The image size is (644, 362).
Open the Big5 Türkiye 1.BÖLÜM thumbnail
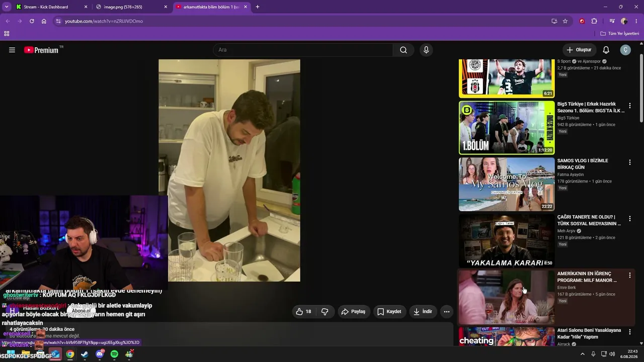[x=507, y=128]
